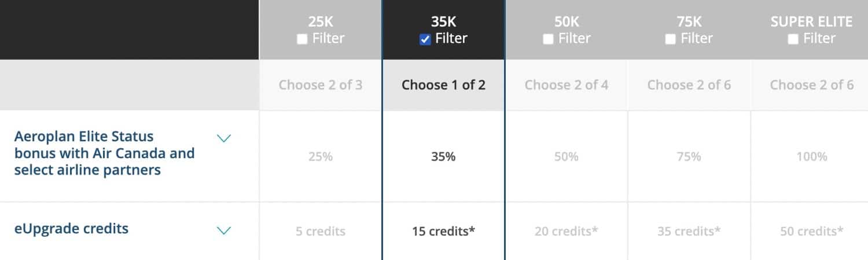Viewport: 868px width, 260px height.
Task: Select the SUPER ELITE column header
Action: pyautogui.click(x=811, y=22)
